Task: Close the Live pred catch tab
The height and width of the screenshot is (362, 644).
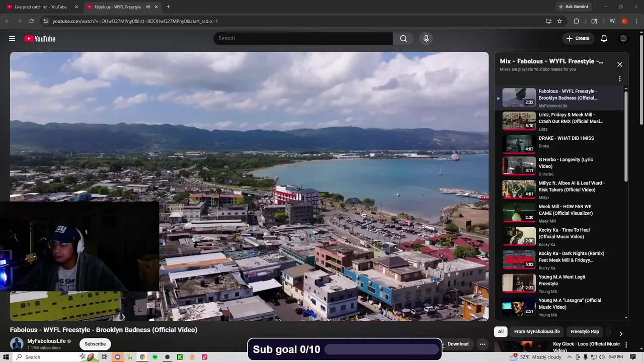Action: pos(76,7)
